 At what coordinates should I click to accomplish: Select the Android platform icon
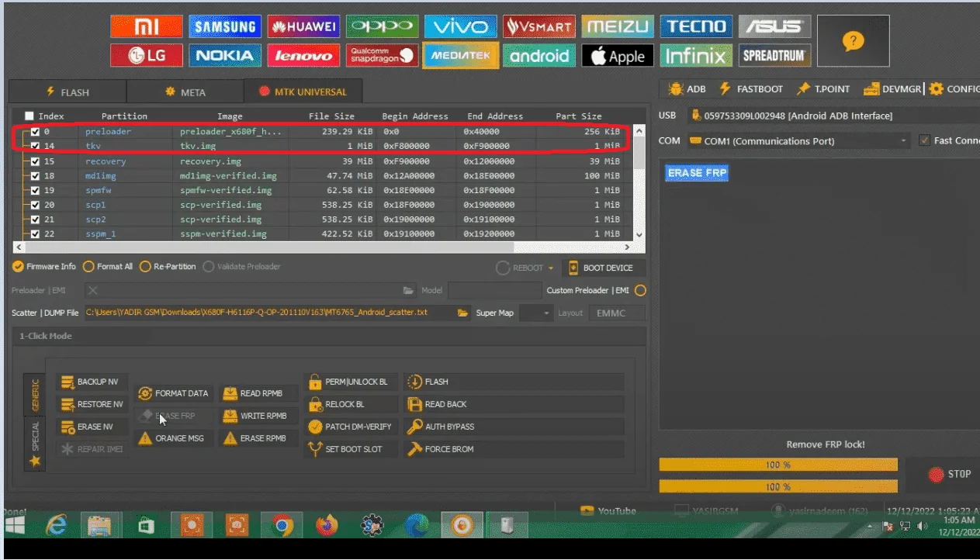click(538, 56)
